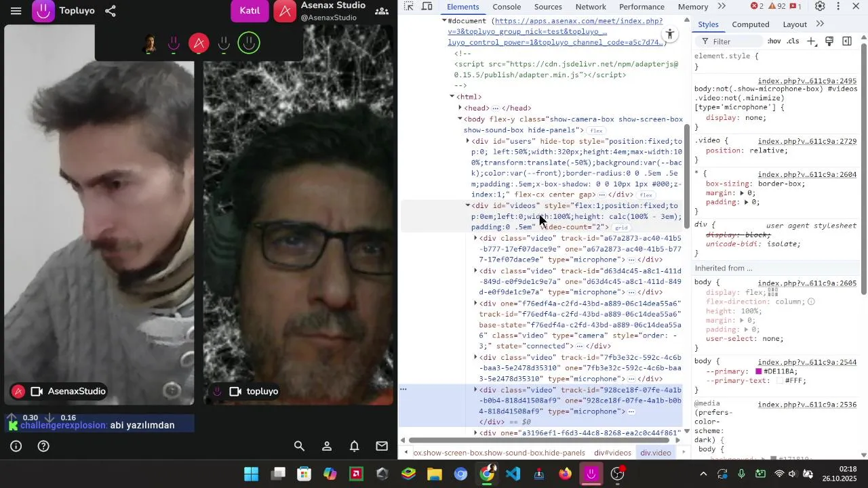Open the Asenax Studio channel avatar

[285, 11]
